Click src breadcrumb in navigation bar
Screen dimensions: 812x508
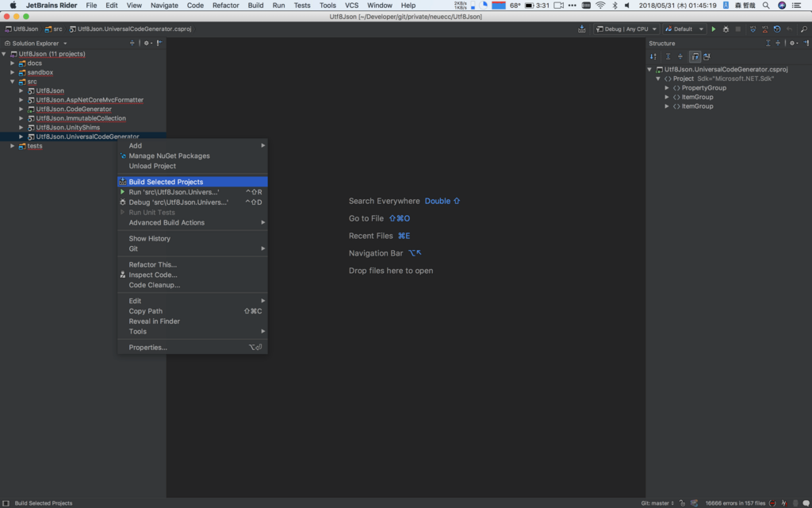(x=53, y=29)
